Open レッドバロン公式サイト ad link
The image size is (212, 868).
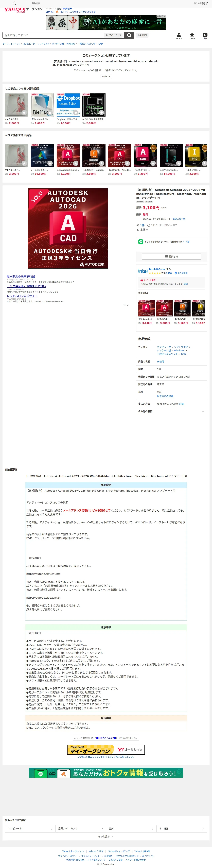pyautogui.click(x=22, y=296)
